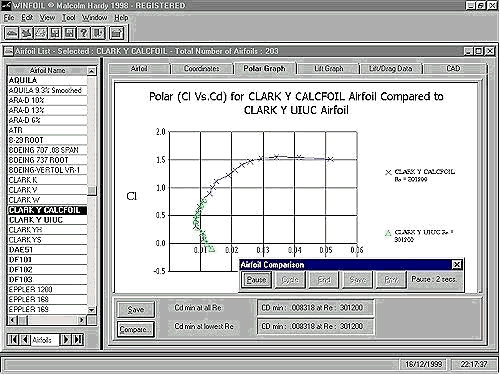Screen dimensions: 500x375
Task: Click the airfoil list scroll-down arrow
Action: (92, 310)
